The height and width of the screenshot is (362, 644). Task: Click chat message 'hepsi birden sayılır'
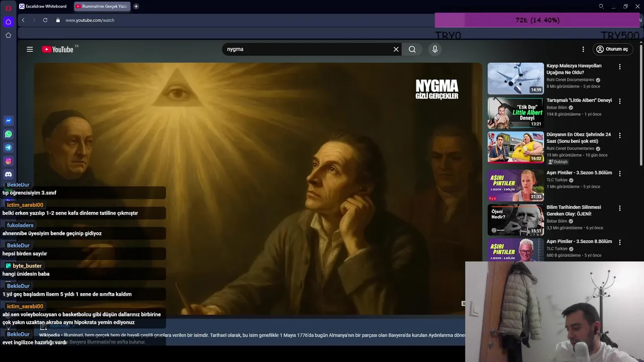pyautogui.click(x=25, y=254)
